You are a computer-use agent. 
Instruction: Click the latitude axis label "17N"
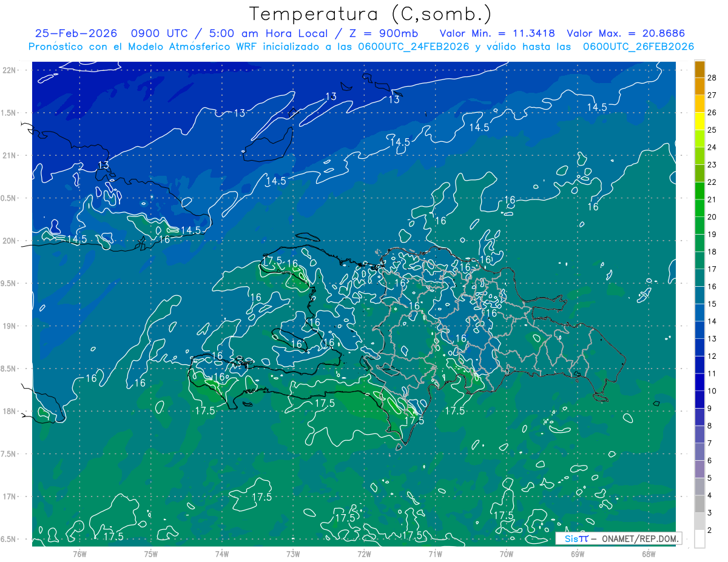[x=10, y=497]
